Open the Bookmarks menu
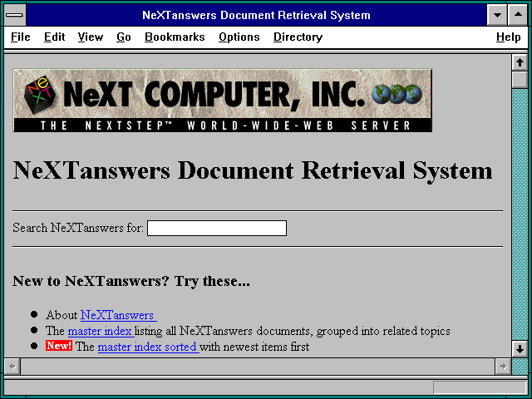 175,37
